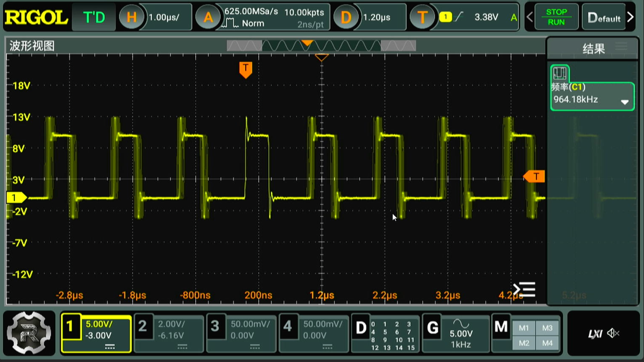
Task: Expand the right arrow next to Default
Action: coord(631,17)
